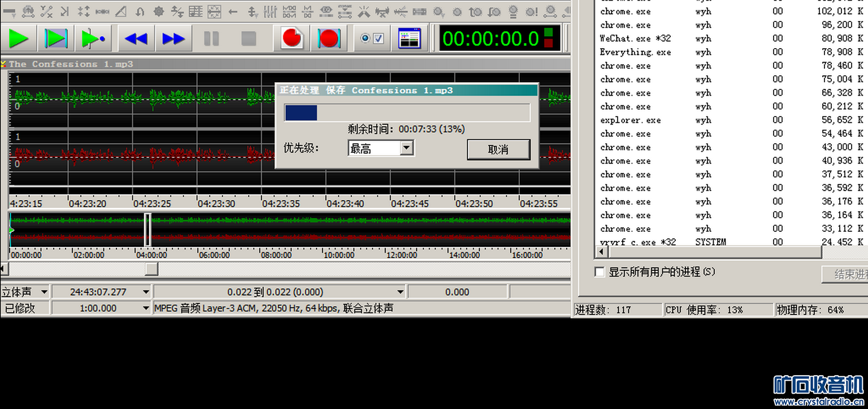Fast forward using the blue double-right arrows
Image resolution: width=868 pixels, height=409 pixels.
point(173,38)
